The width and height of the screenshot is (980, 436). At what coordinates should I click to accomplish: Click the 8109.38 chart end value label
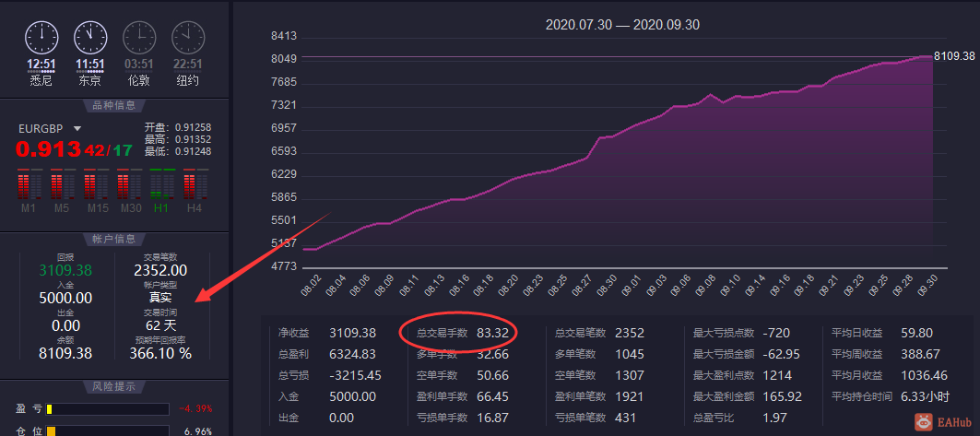point(954,56)
